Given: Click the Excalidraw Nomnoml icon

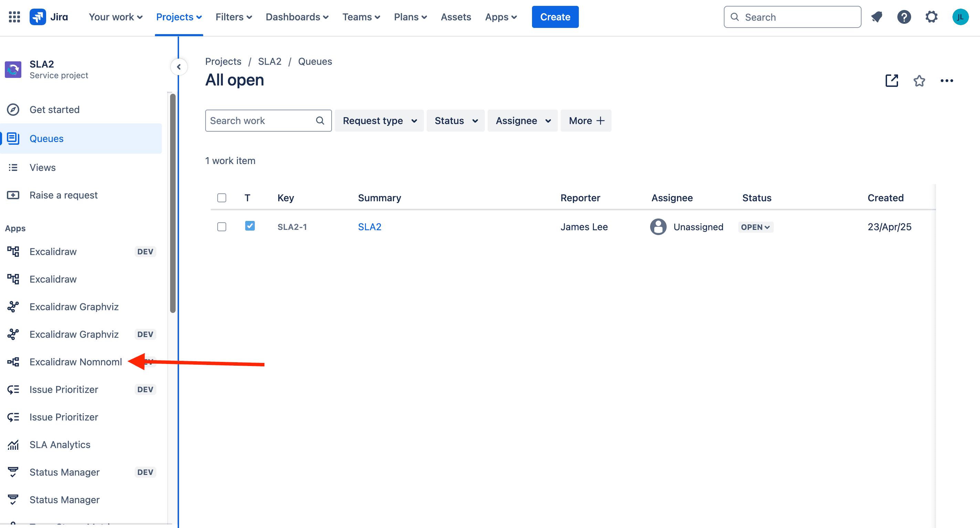Looking at the screenshot, I should pos(13,362).
